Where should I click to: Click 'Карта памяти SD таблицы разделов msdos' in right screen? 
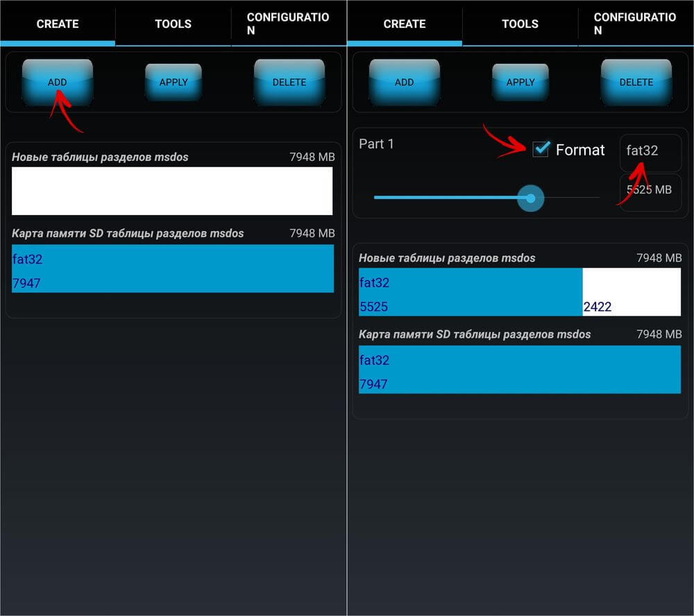point(475,334)
